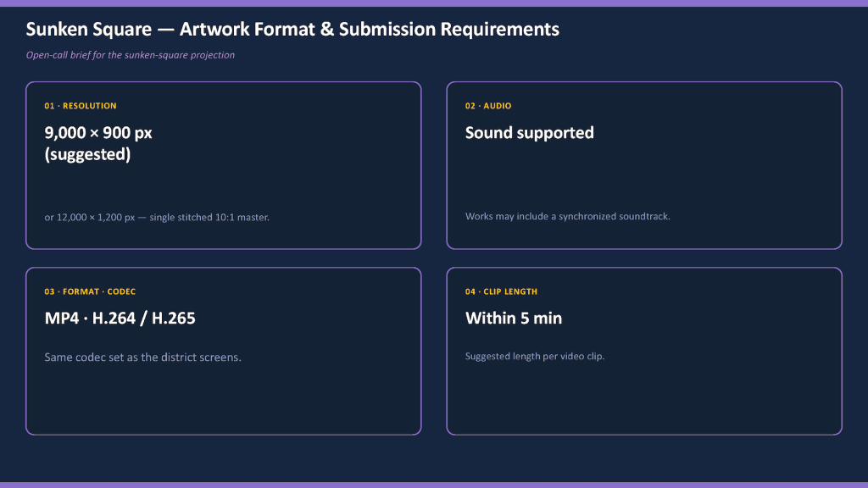Image resolution: width=868 pixels, height=488 pixels.
Task: Click the 'Same codec set as district screens' text
Action: 142,358
